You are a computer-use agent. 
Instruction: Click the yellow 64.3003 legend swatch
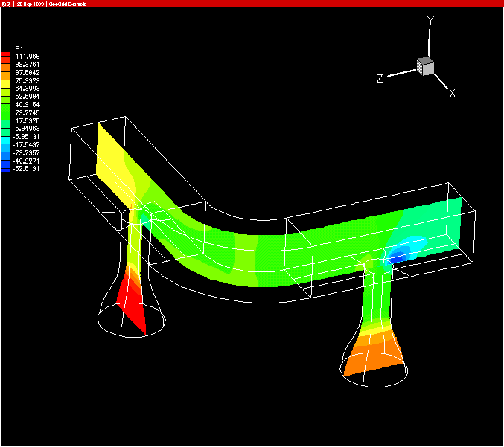(x=6, y=89)
